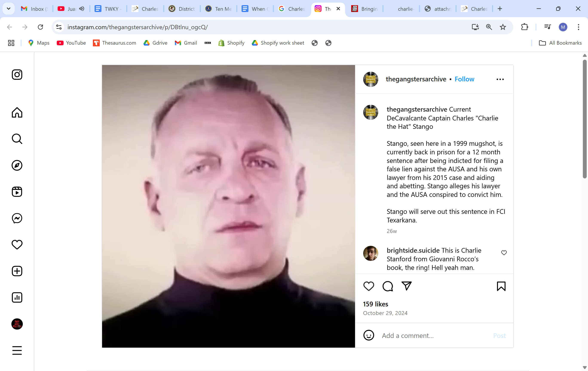This screenshot has width=588, height=371.
Task: Open the Instagram Search panel icon
Action: click(x=17, y=139)
